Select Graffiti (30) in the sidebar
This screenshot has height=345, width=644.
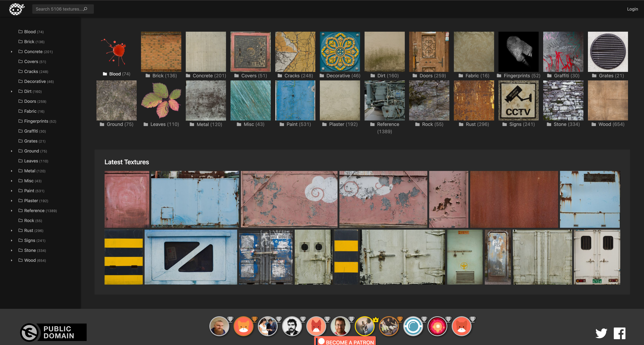[35, 131]
